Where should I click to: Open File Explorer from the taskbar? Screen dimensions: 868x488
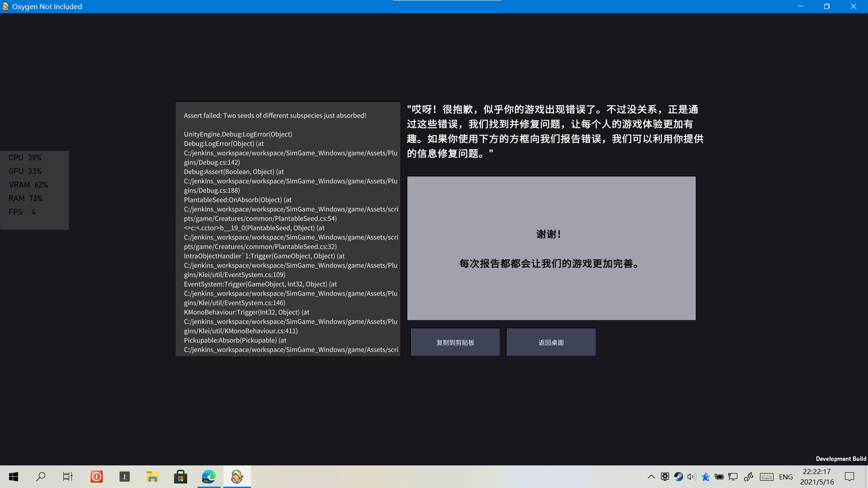(152, 477)
